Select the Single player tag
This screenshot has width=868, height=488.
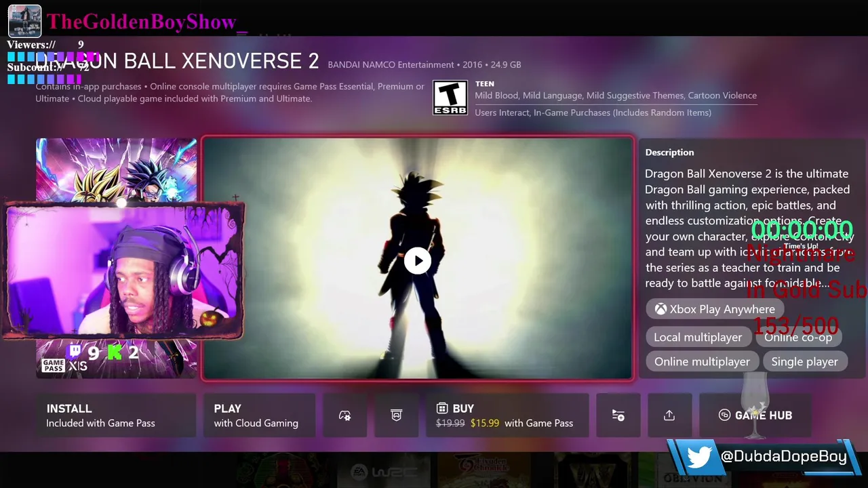pos(804,361)
